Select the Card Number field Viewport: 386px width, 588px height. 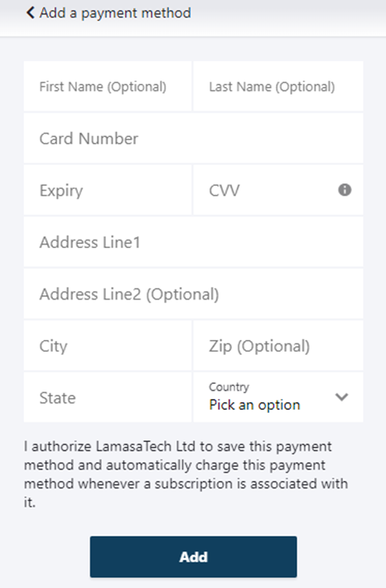point(193,138)
